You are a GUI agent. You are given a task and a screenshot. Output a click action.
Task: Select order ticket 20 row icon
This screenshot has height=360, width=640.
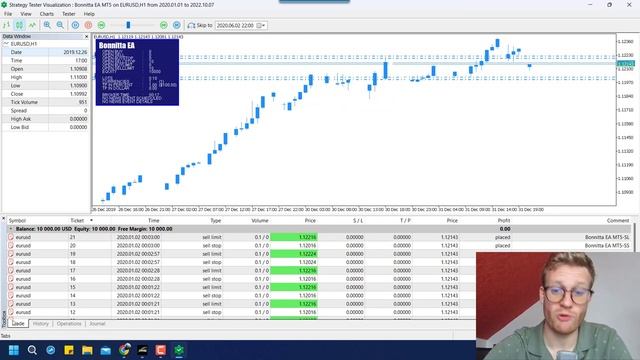click(11, 245)
